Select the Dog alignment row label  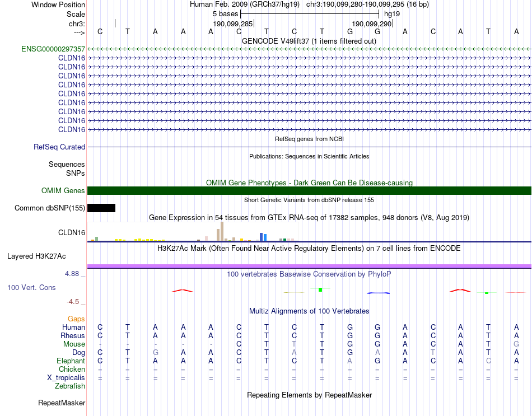78,353
